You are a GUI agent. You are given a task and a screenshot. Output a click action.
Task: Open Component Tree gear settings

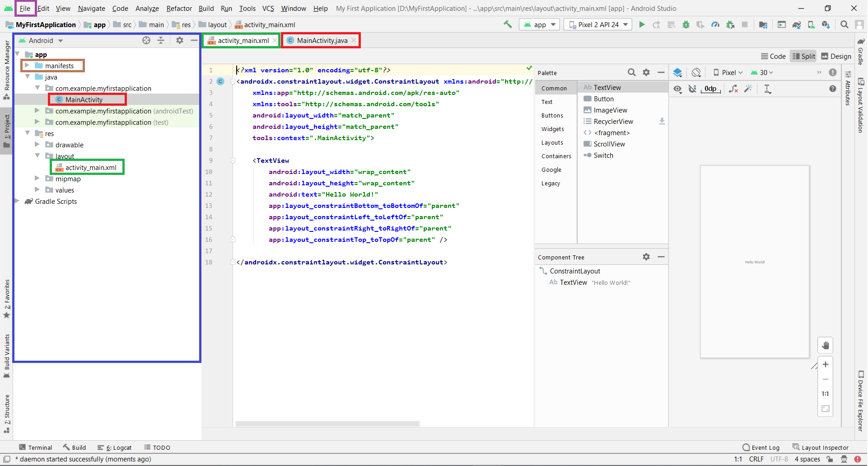(x=646, y=257)
